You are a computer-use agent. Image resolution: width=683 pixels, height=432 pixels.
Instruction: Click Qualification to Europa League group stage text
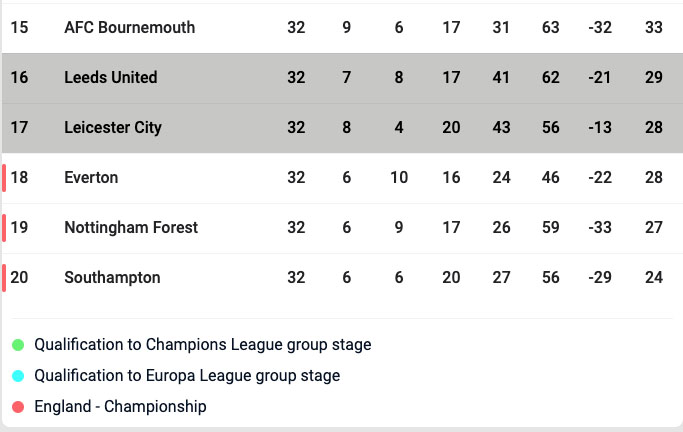click(x=187, y=376)
